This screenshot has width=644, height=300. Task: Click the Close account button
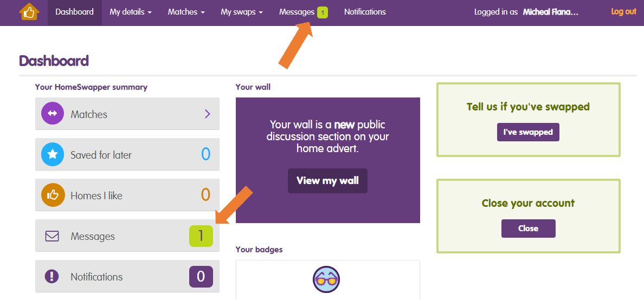528,229
